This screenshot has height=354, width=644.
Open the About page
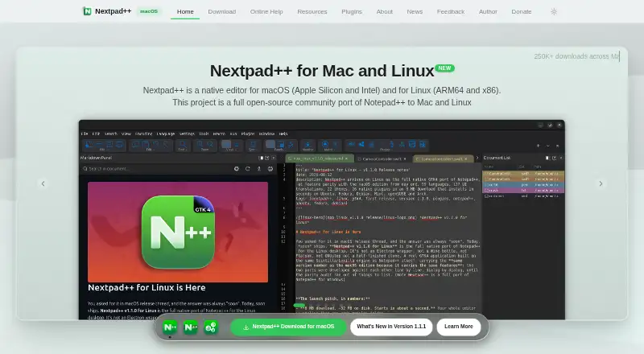[x=385, y=11]
